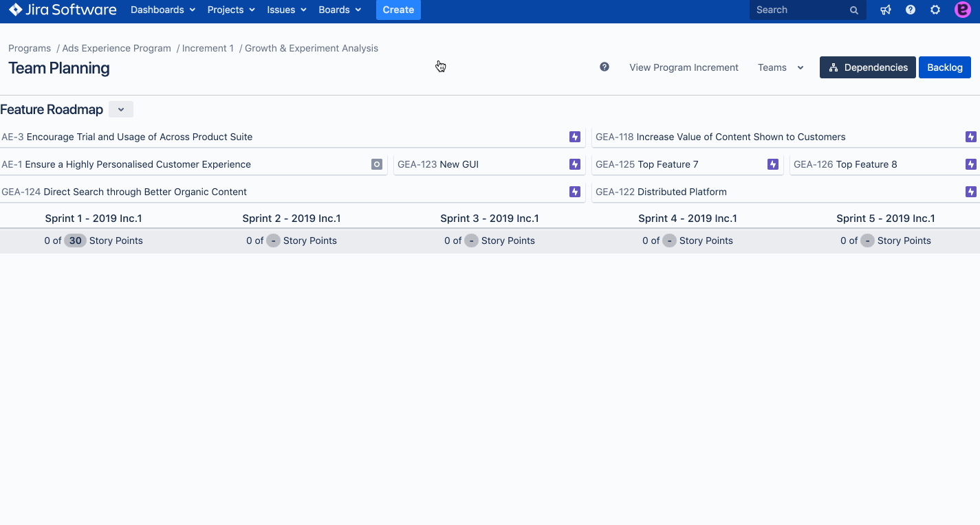Click the lightning icon on GEA-118
The height and width of the screenshot is (525, 980).
(x=971, y=137)
